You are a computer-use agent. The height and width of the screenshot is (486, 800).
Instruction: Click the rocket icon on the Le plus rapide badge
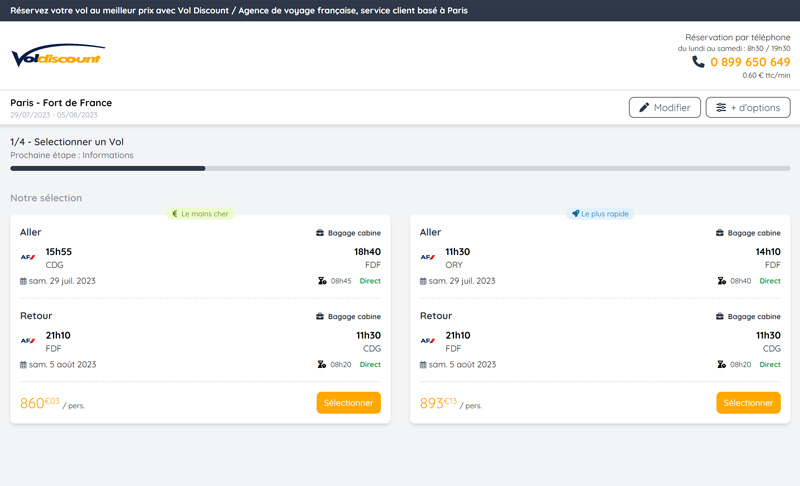tap(576, 214)
